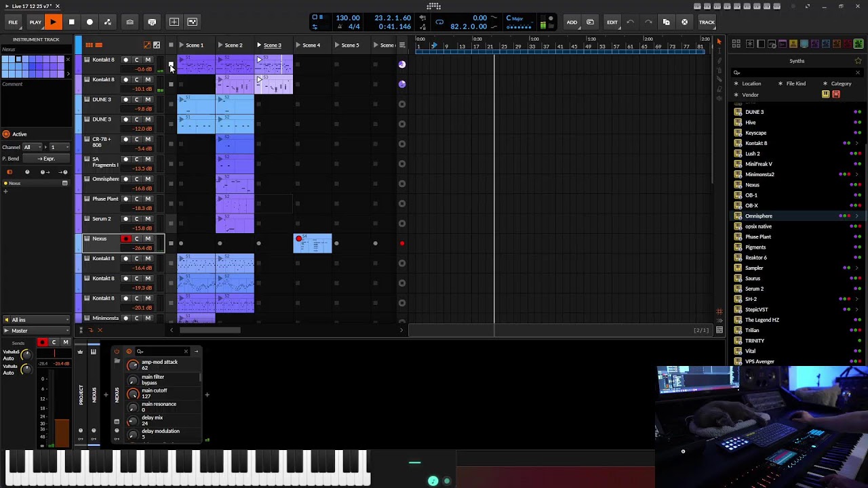Click the add scene plus-box icon
868x488 pixels.
point(174,22)
